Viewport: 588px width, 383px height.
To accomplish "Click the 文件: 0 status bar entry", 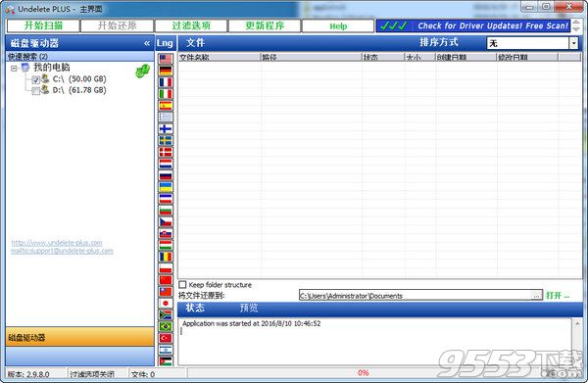I will point(143,374).
